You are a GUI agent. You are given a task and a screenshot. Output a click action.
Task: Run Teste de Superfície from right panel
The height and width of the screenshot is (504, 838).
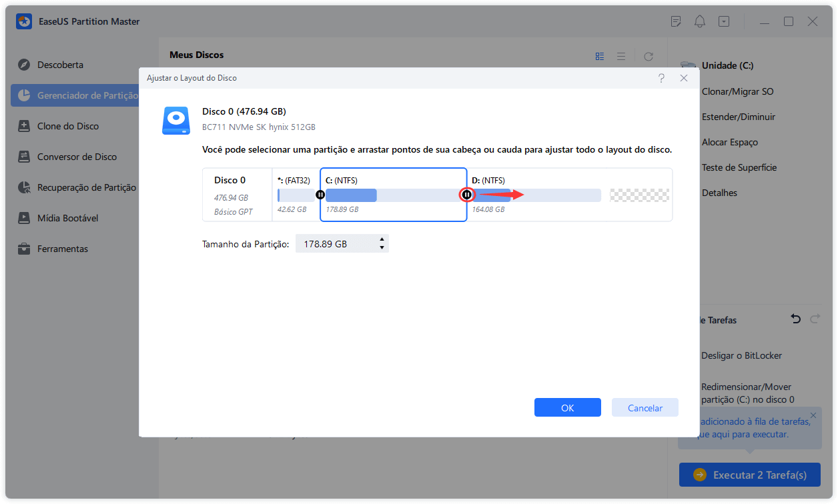click(x=739, y=167)
